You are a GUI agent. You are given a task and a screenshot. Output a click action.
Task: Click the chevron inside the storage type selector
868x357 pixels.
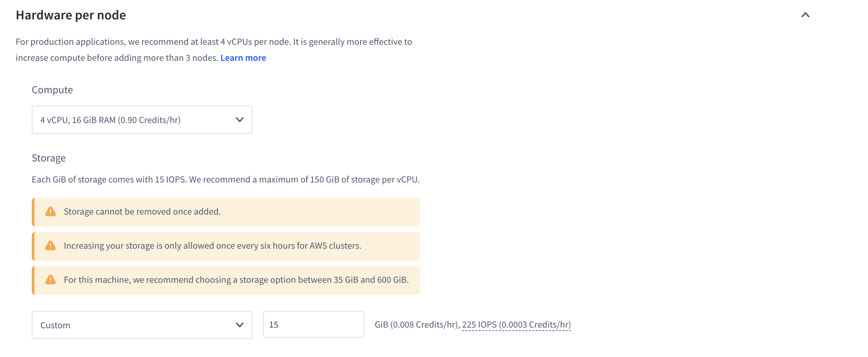[240, 325]
